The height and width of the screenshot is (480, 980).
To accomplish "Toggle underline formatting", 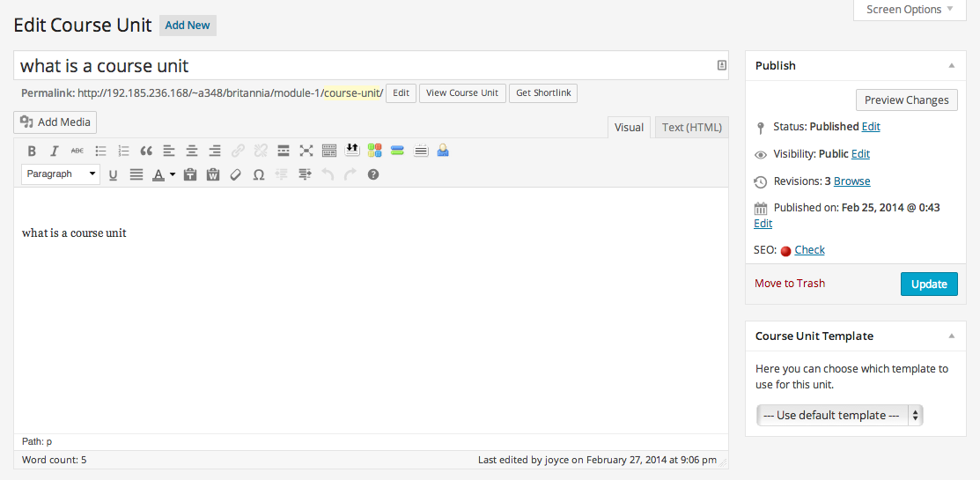I will coord(114,174).
